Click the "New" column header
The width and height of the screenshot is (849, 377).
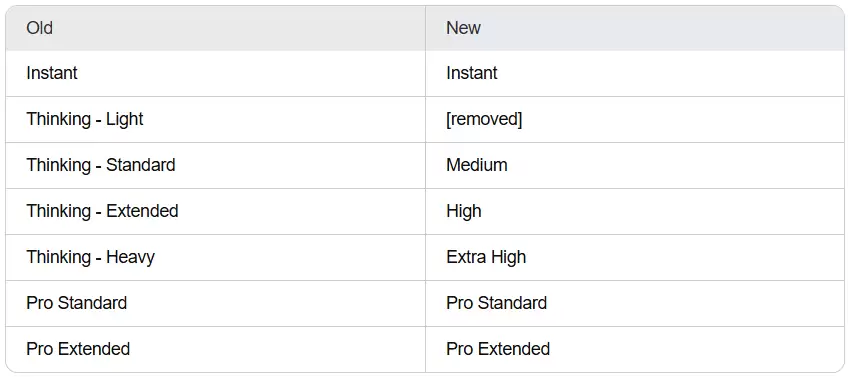pyautogui.click(x=635, y=28)
